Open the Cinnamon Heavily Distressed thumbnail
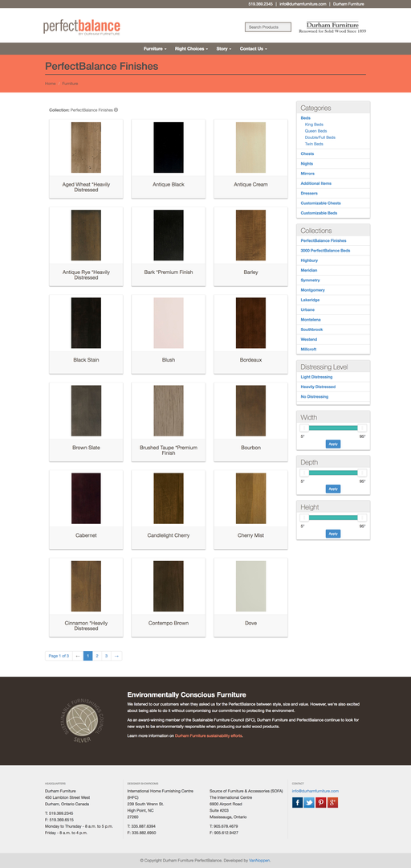The height and width of the screenshot is (868, 411). point(86,586)
